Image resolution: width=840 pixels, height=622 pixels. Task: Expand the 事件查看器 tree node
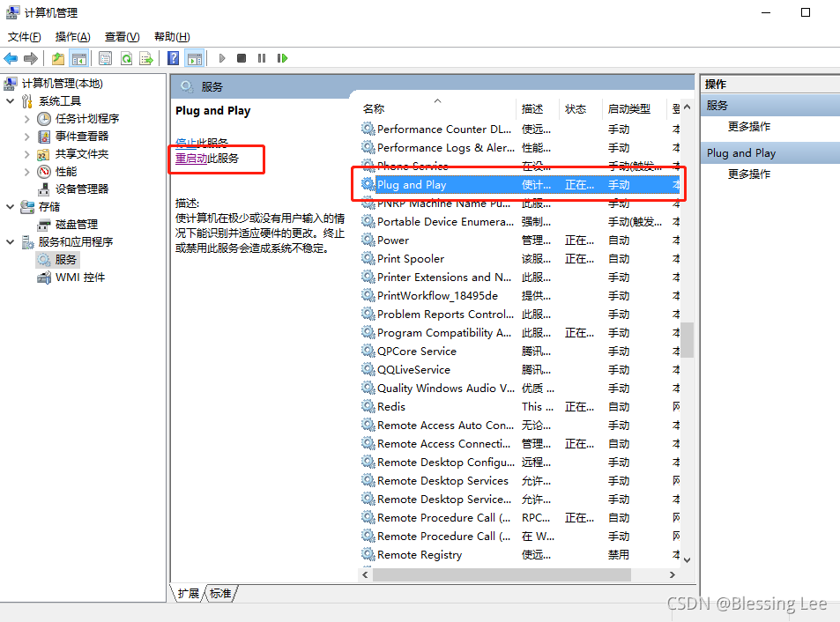pyautogui.click(x=26, y=137)
